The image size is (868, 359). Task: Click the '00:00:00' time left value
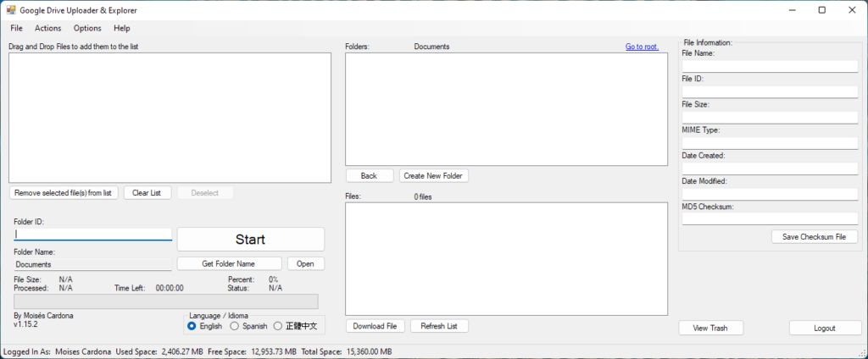[x=170, y=288]
